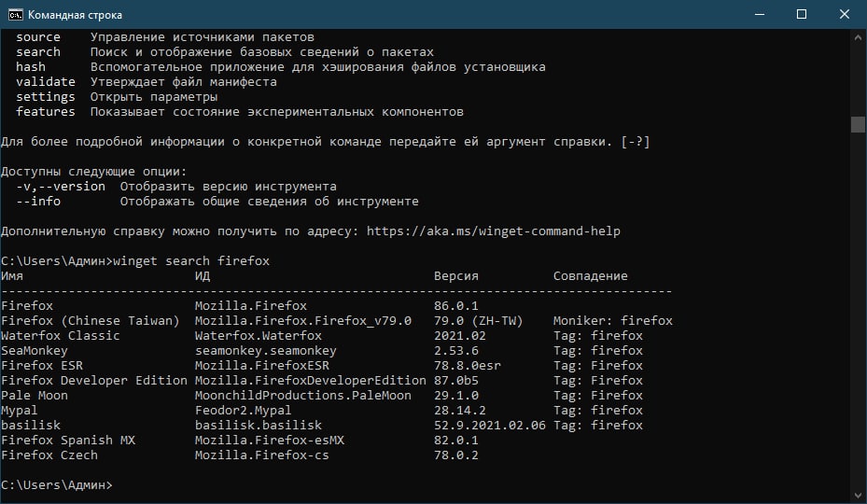
Task: Click 'ИД' column header
Action: (x=203, y=276)
